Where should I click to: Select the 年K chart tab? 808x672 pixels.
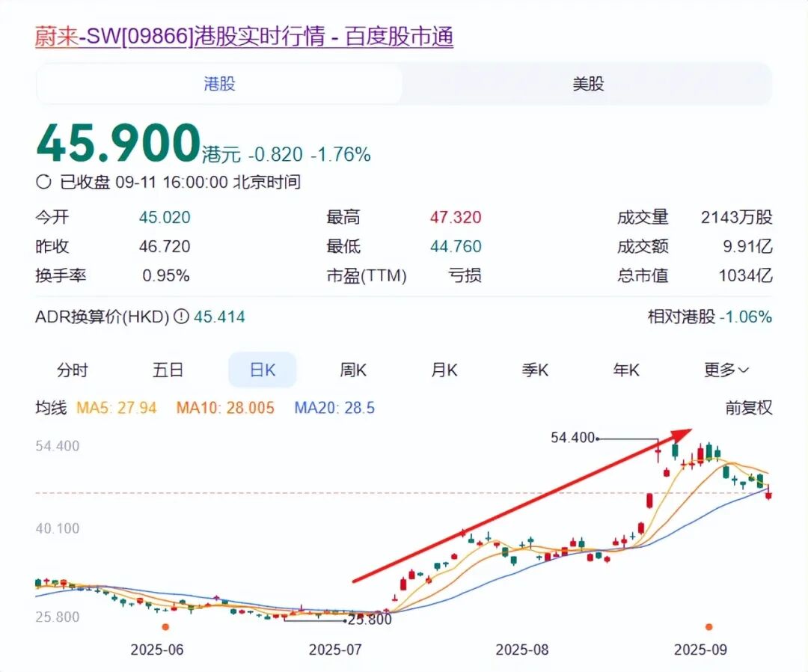(x=626, y=370)
